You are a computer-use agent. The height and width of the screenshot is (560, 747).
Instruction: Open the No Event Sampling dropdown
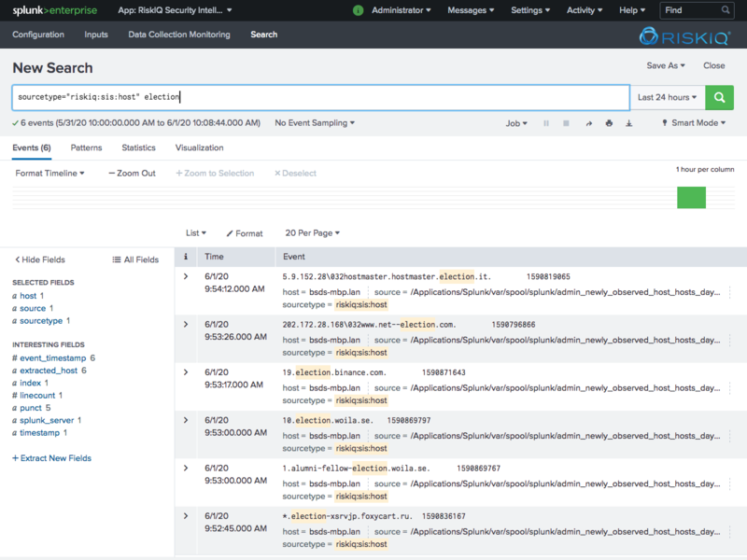[315, 123]
